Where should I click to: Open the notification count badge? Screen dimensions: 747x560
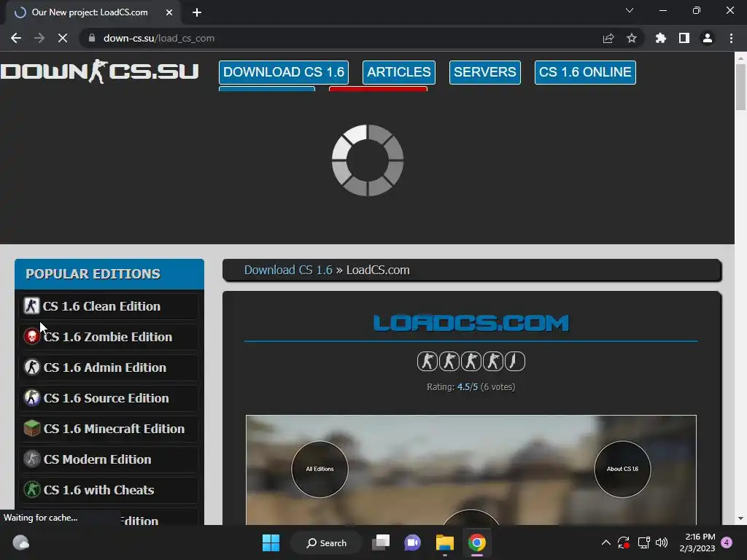[x=727, y=542]
